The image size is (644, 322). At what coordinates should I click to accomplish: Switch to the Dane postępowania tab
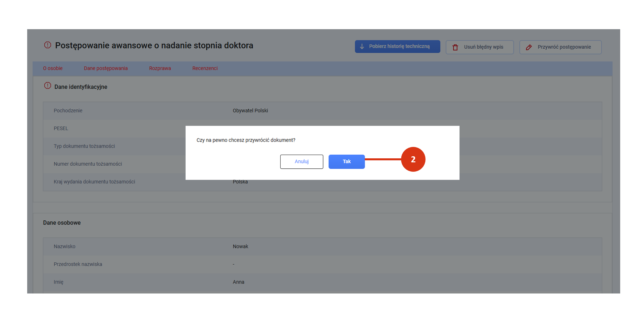click(x=106, y=68)
